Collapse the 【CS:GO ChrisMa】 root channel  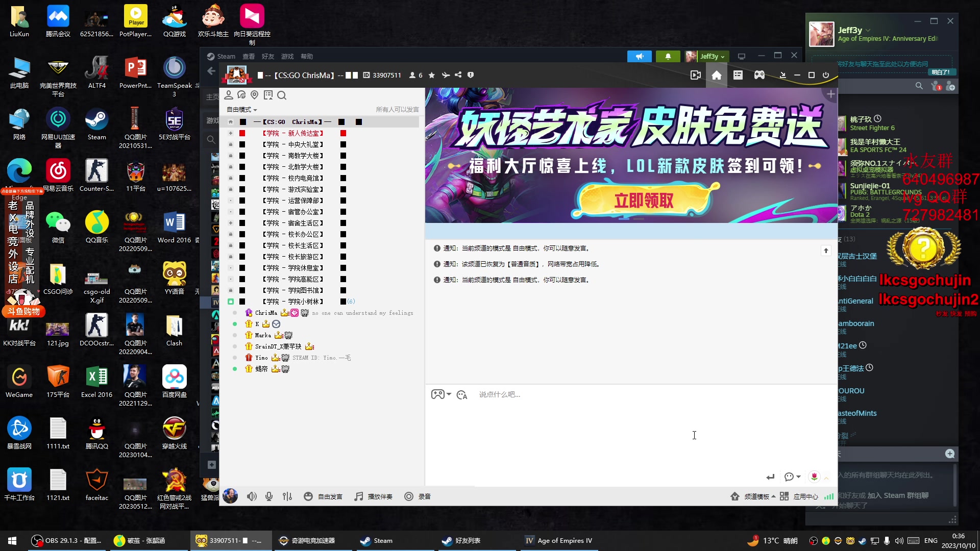pyautogui.click(x=231, y=122)
